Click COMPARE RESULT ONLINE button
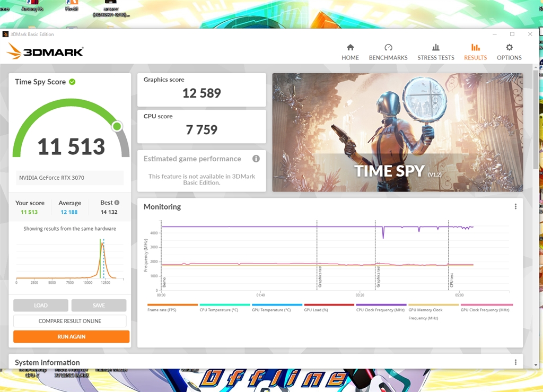Screen dimensions: 543x392 pos(69,321)
